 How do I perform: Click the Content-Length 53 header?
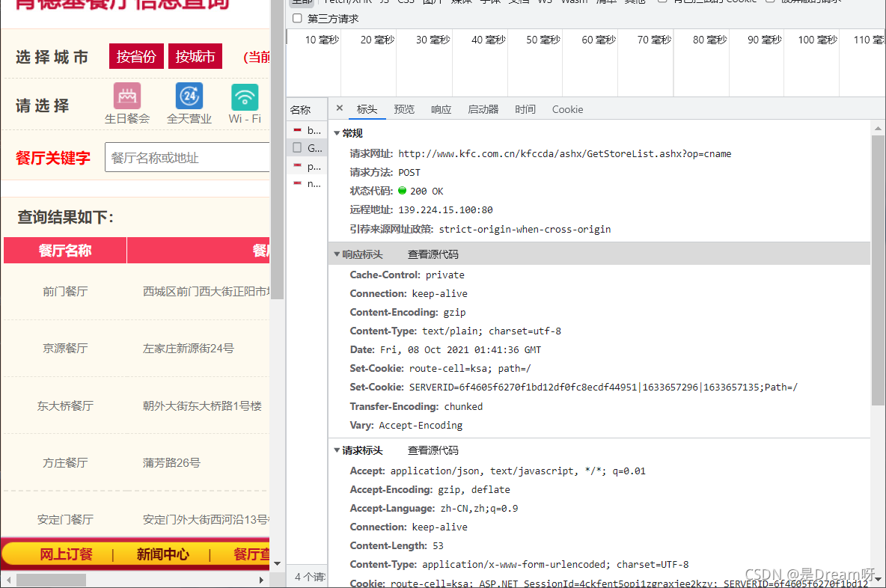coord(397,545)
